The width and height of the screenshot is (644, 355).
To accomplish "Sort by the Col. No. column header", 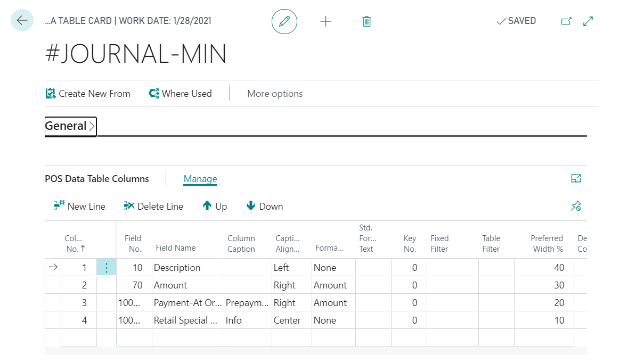I will 74,244.
